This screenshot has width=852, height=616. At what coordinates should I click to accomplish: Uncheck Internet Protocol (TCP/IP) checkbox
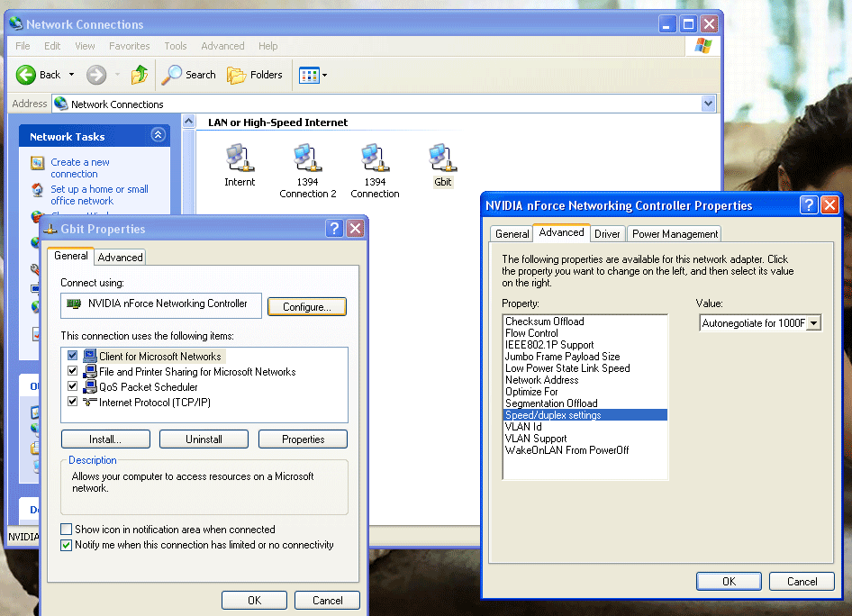pyautogui.click(x=72, y=402)
